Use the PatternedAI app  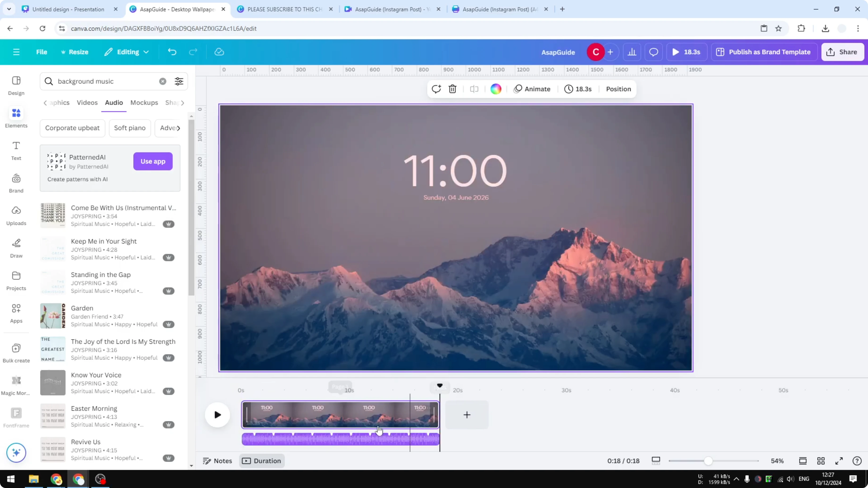[153, 161]
